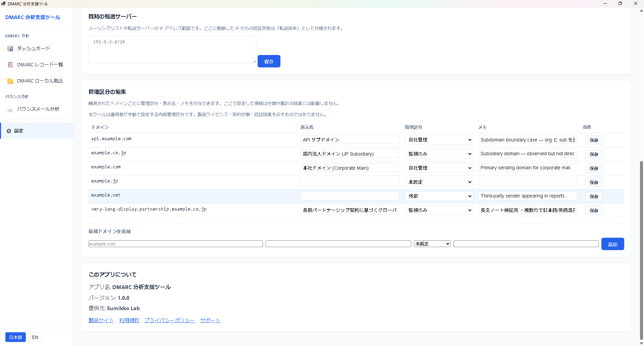
Task: Click the vertical scrollbar thumb
Action: (641, 251)
